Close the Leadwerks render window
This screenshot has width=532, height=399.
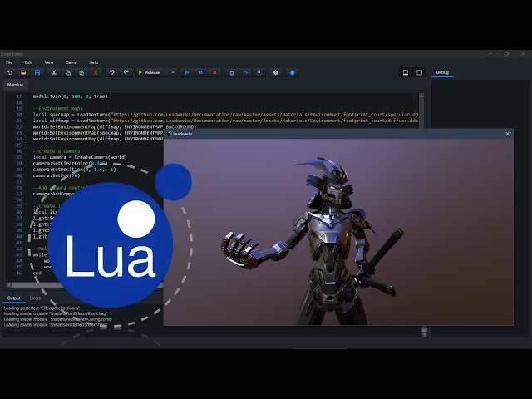508,134
